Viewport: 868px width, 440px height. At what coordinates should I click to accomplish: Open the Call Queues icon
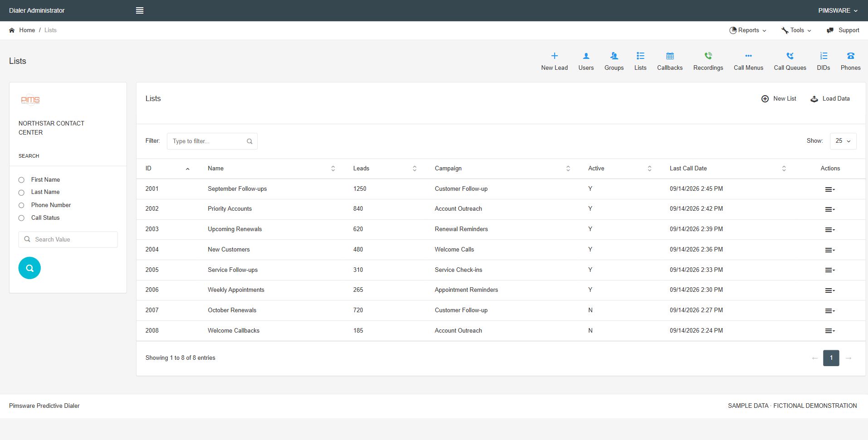(x=790, y=56)
